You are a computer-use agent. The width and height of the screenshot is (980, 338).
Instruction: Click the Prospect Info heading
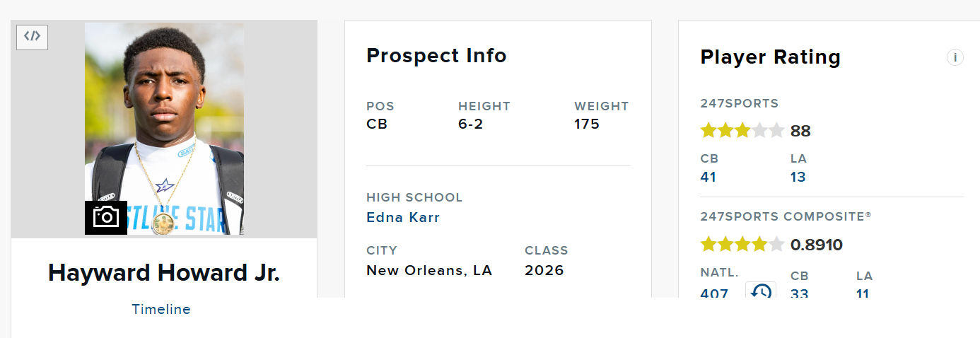[x=436, y=56]
